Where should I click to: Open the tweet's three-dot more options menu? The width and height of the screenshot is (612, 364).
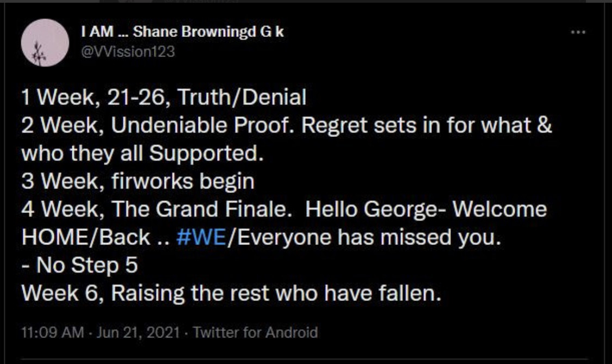coord(577,33)
